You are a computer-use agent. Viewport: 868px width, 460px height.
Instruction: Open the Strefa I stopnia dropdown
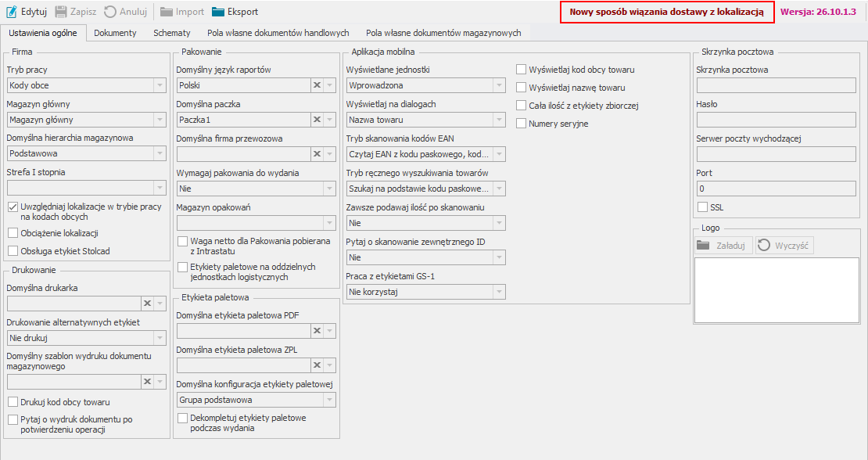160,188
